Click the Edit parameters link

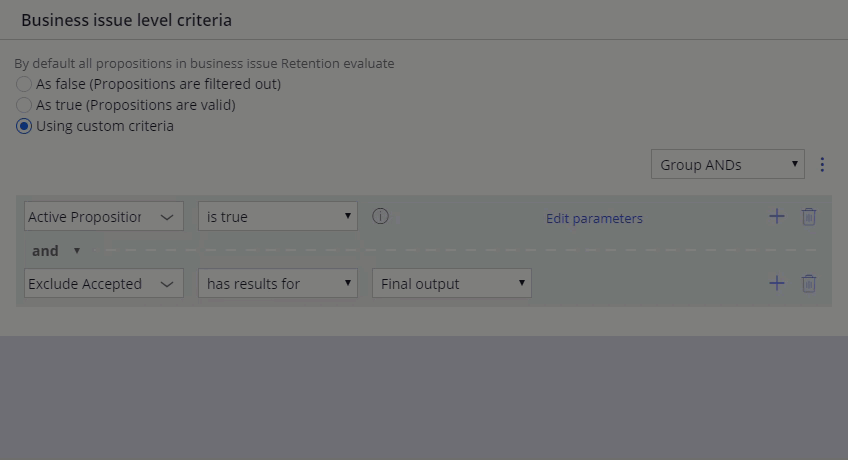point(594,218)
